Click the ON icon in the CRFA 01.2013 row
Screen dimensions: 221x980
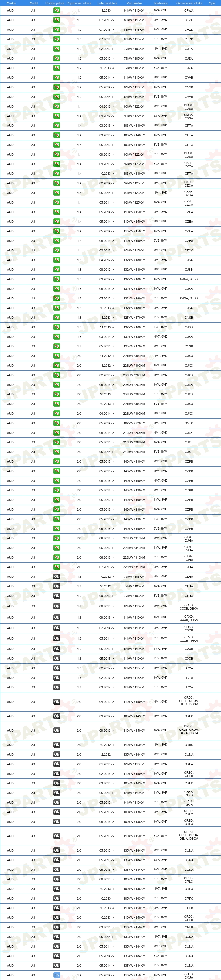point(57,764)
